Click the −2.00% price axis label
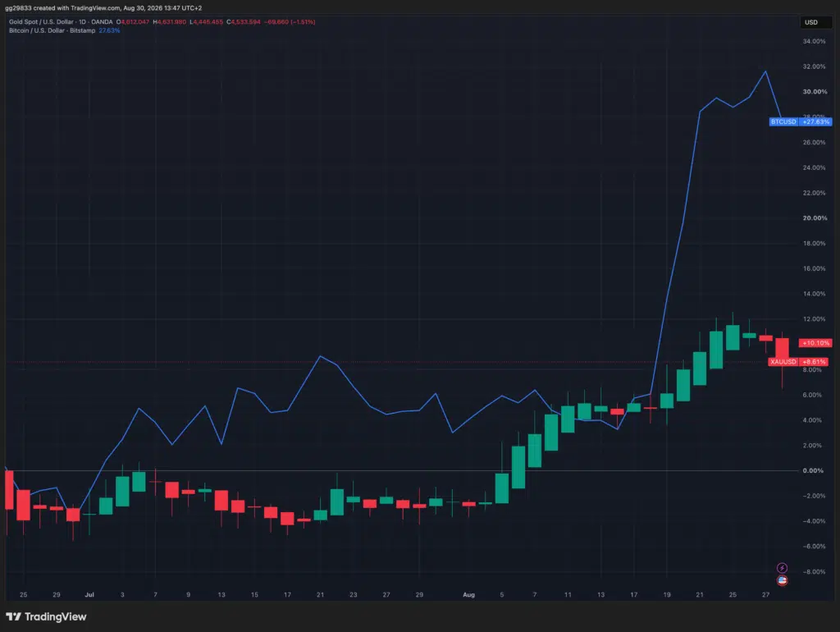The width and height of the screenshot is (840, 632). click(x=814, y=495)
